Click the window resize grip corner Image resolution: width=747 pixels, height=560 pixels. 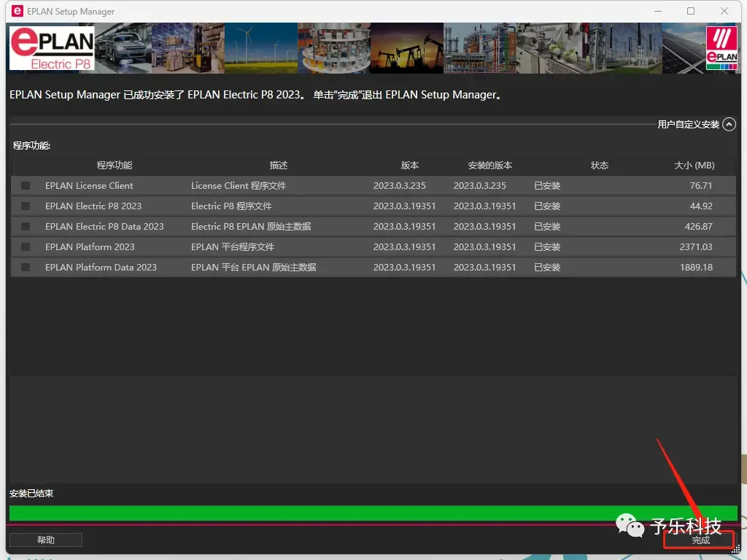click(736, 548)
